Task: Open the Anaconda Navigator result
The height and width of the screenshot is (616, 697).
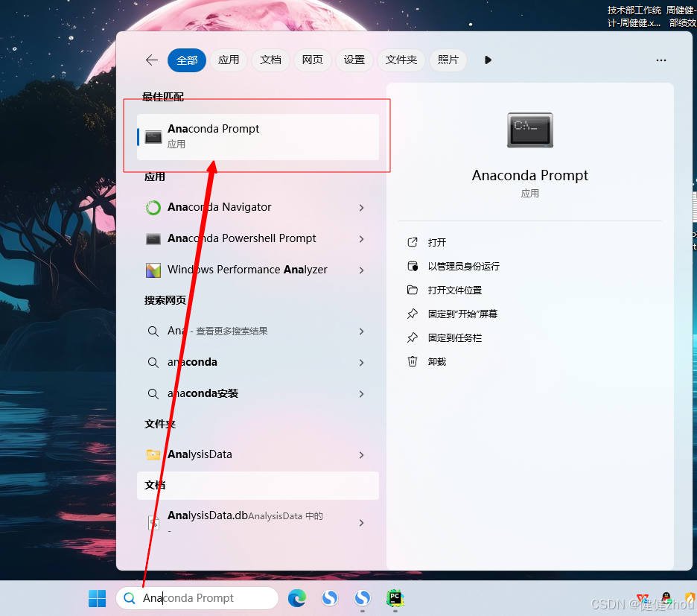Action: pyautogui.click(x=258, y=207)
